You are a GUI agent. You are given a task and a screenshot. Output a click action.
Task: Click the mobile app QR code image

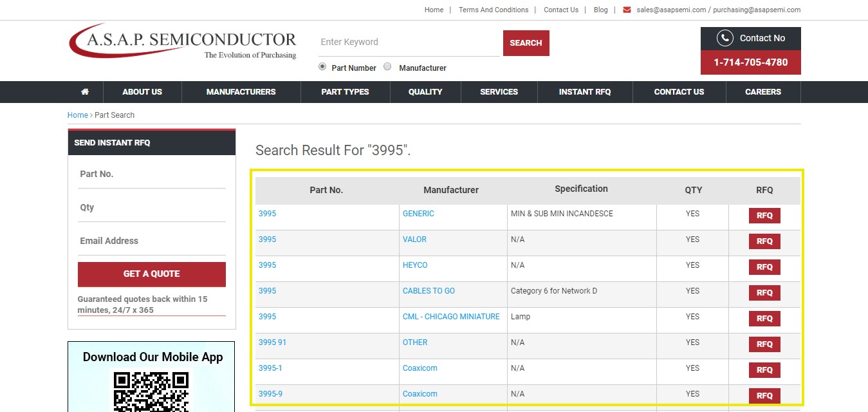(151, 391)
